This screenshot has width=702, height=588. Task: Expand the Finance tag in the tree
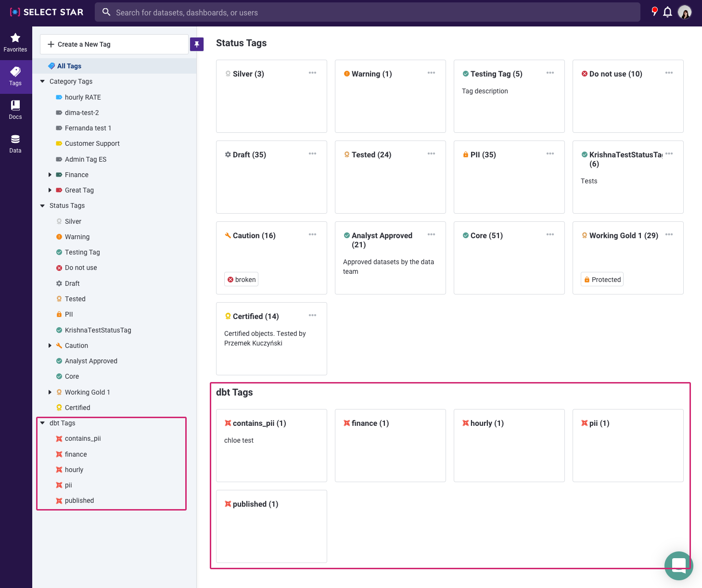tap(50, 175)
